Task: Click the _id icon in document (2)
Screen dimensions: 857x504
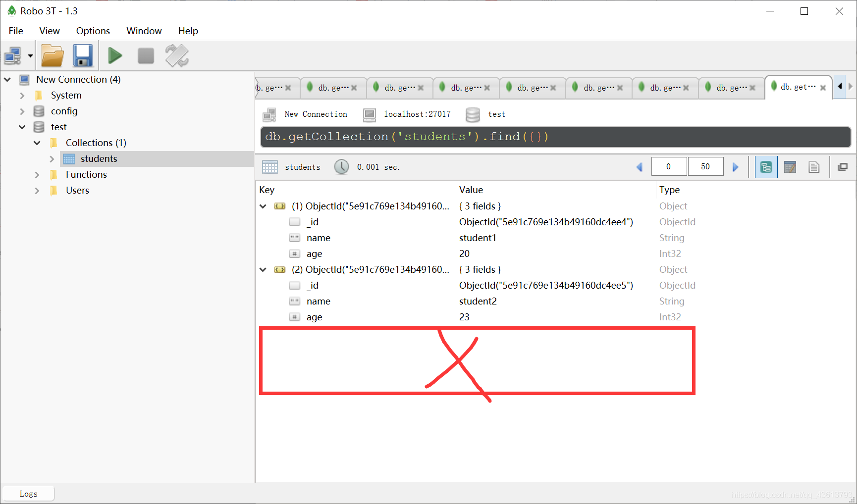Action: coord(294,285)
